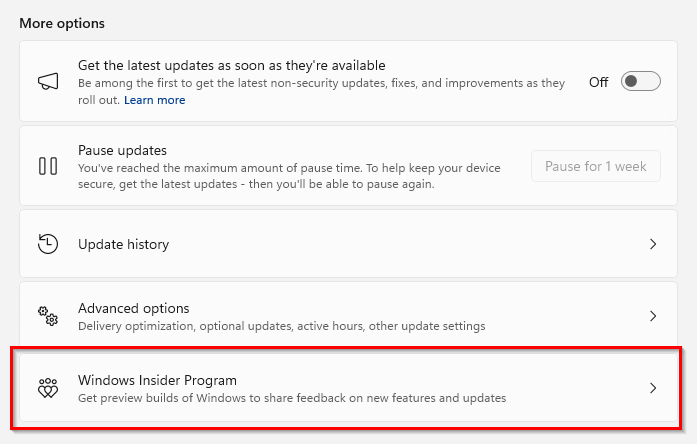Select the Windows Insider Program title

[x=157, y=380]
